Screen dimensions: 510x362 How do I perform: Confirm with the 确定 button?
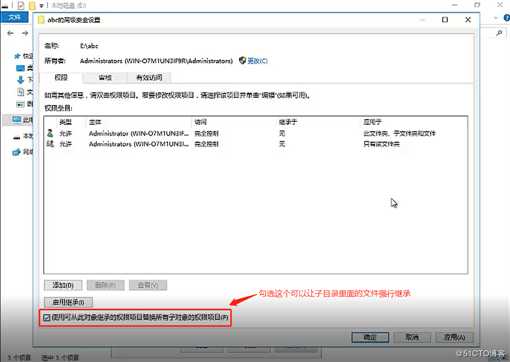(370, 337)
